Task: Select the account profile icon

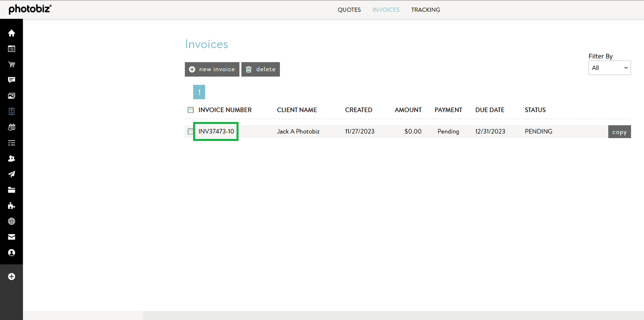Action: click(x=11, y=253)
